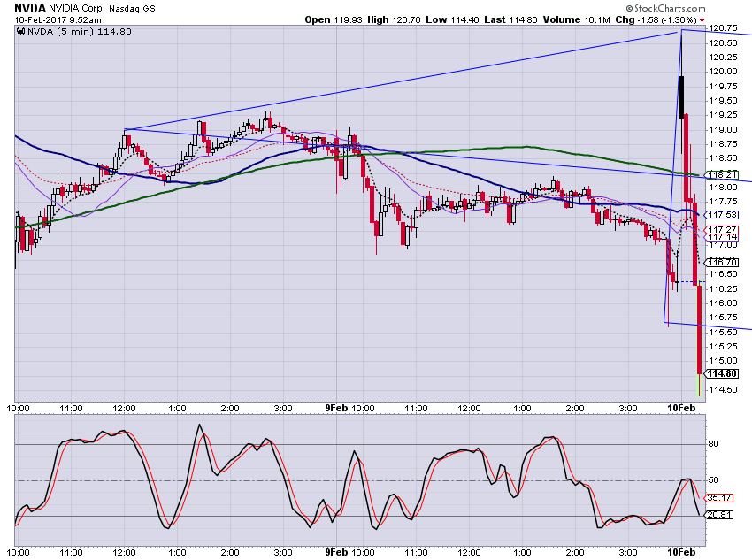Select the black 20.81 stochastic value tag

point(719,515)
